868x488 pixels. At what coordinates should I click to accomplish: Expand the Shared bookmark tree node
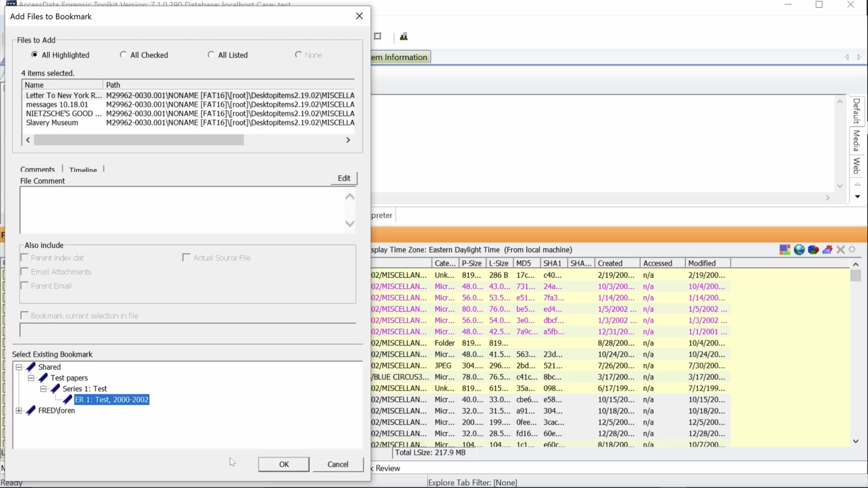19,366
